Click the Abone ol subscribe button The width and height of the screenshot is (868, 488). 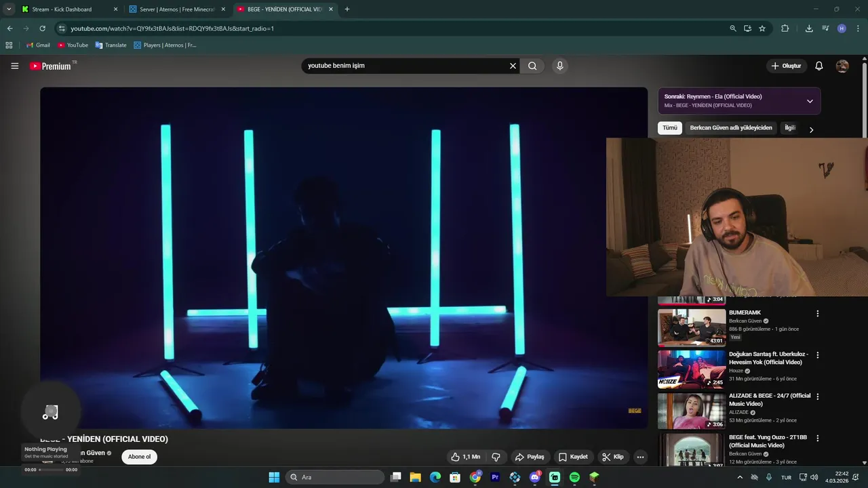139,457
